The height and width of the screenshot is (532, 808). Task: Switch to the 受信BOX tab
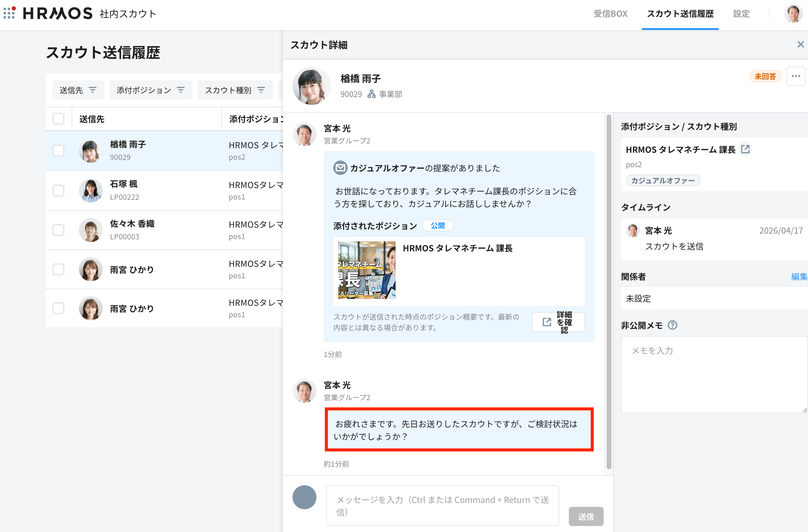[x=610, y=13]
